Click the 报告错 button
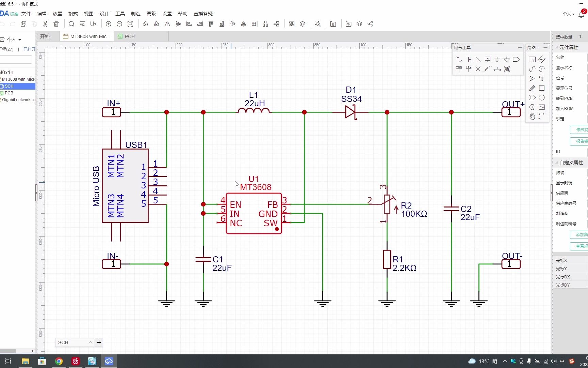The height and width of the screenshot is (368, 588). [579, 141]
